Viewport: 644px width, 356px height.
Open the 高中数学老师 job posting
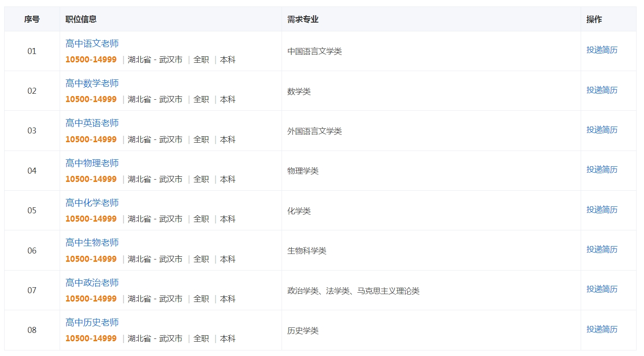click(92, 83)
